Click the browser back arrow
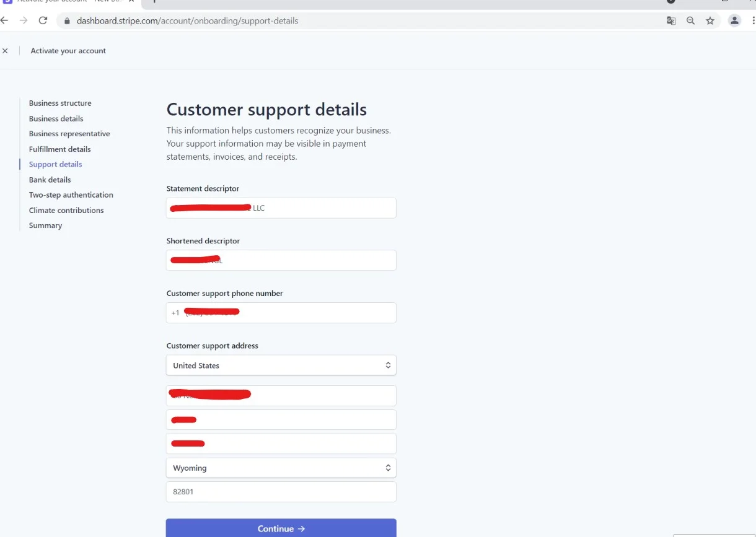756x537 pixels. (x=5, y=20)
